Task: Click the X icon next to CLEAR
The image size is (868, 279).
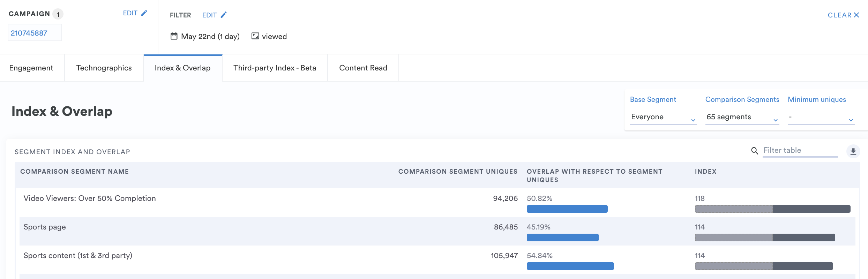Action: 856,15
